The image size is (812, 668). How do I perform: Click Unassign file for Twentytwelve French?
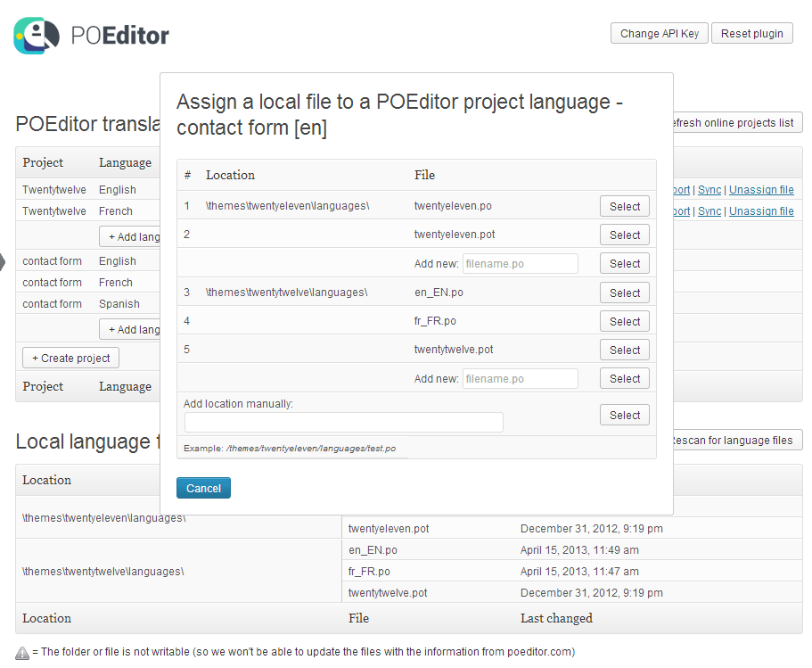pyautogui.click(x=761, y=211)
